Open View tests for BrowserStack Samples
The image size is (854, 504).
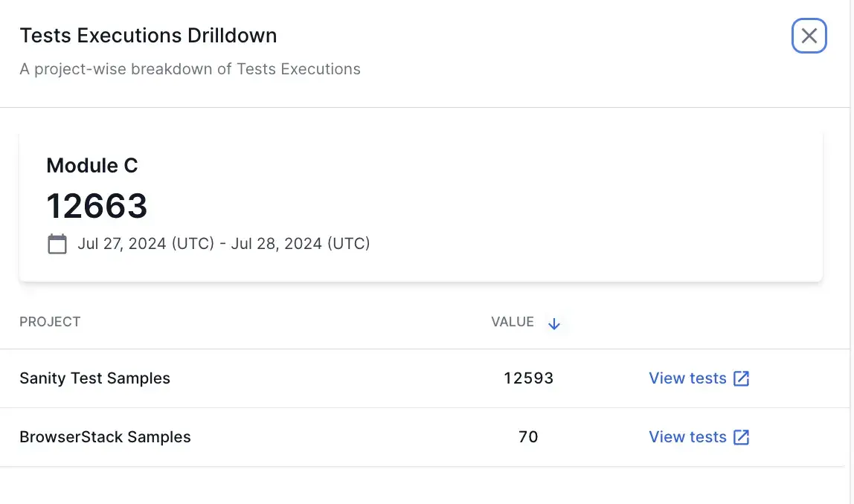(x=687, y=437)
